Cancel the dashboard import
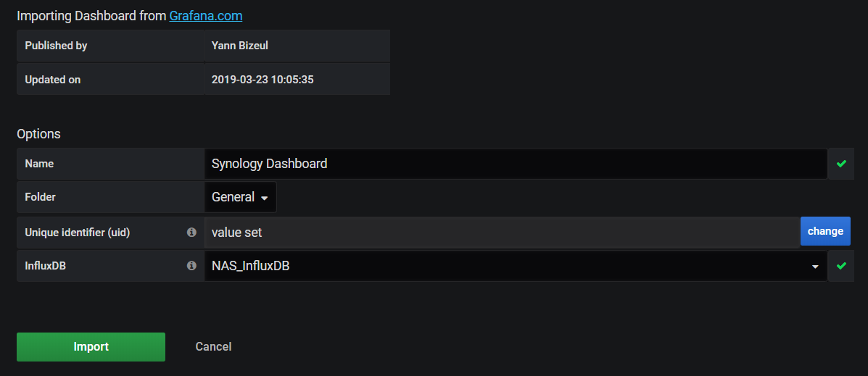The height and width of the screenshot is (376, 868). point(213,347)
